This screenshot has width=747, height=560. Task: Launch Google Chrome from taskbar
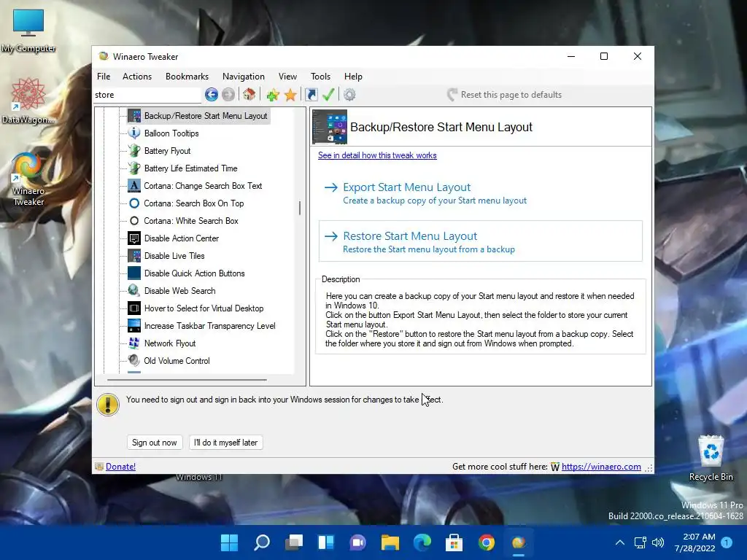(487, 542)
